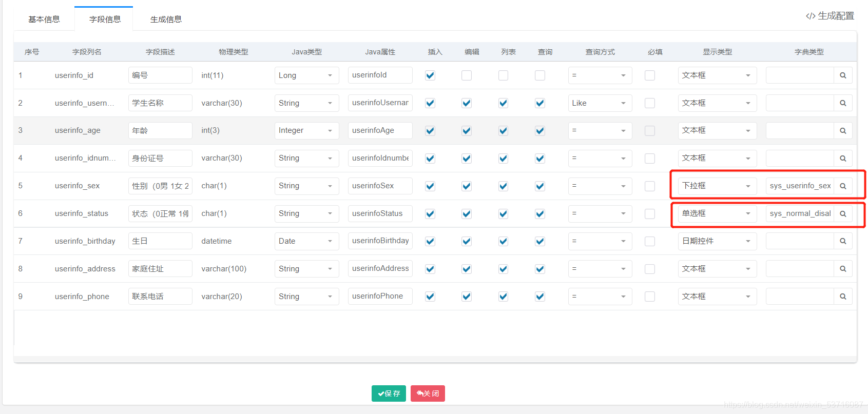Viewport: 868px width, 414px height.
Task: Search dictionary type for userinfo_username row
Action: 843,103
